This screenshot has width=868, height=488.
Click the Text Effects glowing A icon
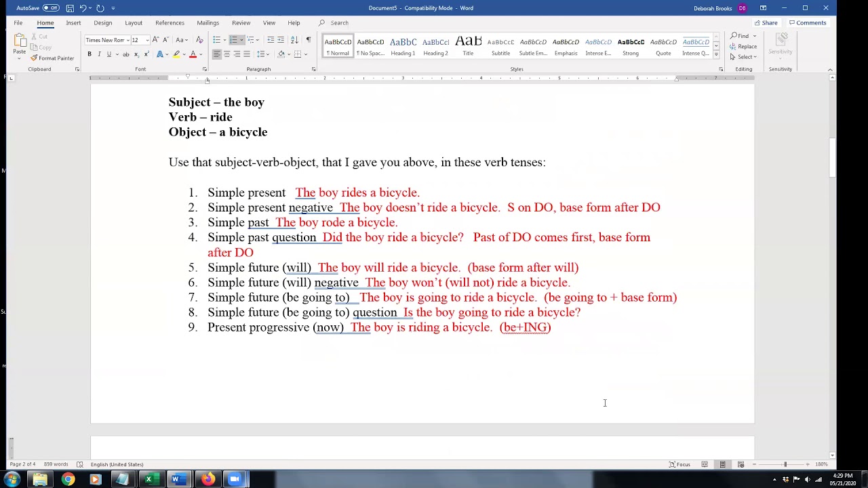point(160,54)
